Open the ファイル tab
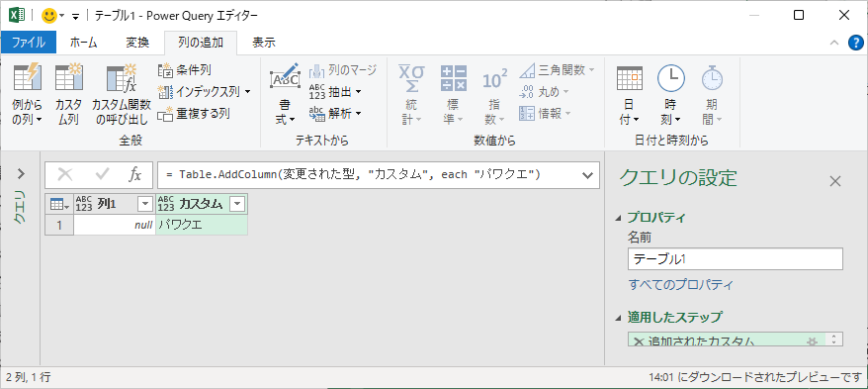The height and width of the screenshot is (389, 868). pos(28,43)
